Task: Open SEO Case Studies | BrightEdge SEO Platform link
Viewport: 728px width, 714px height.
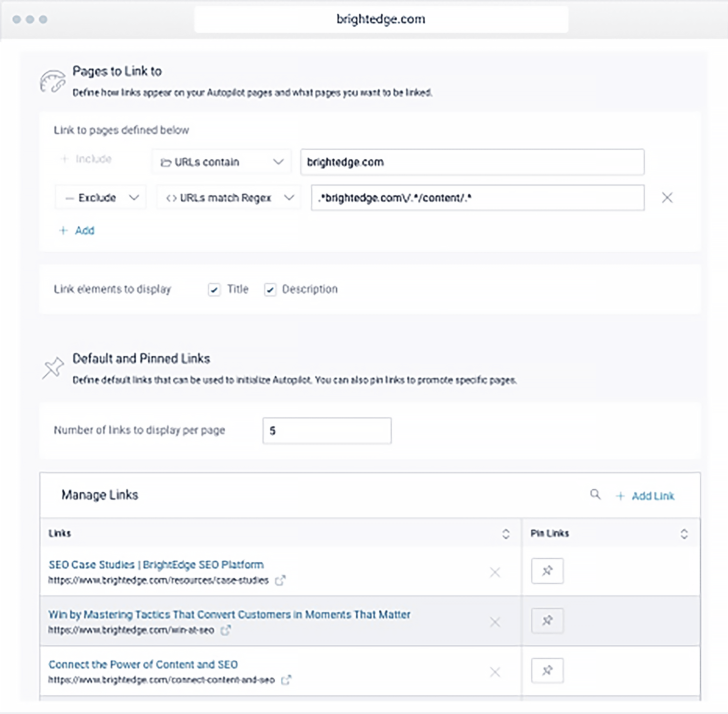Action: tap(156, 564)
